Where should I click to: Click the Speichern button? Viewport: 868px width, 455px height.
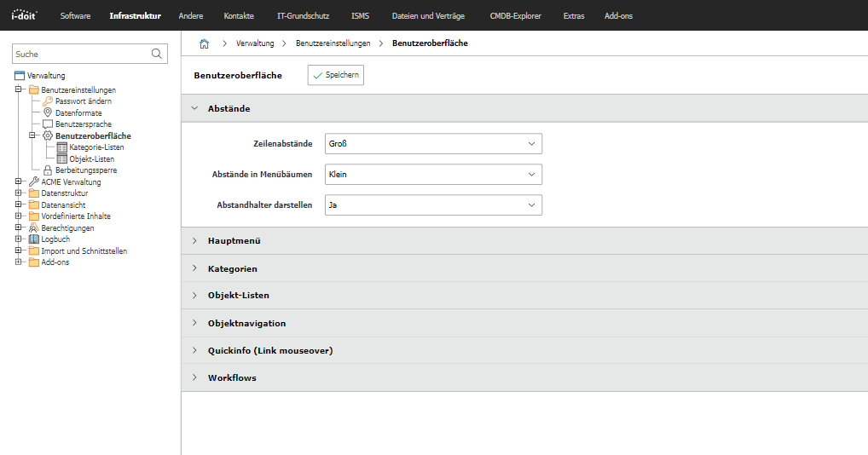(x=335, y=75)
